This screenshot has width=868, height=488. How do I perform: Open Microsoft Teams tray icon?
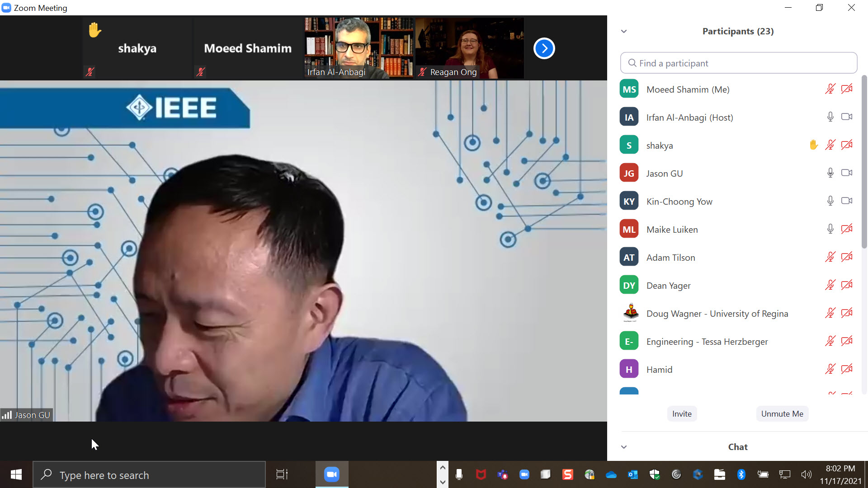(x=502, y=474)
